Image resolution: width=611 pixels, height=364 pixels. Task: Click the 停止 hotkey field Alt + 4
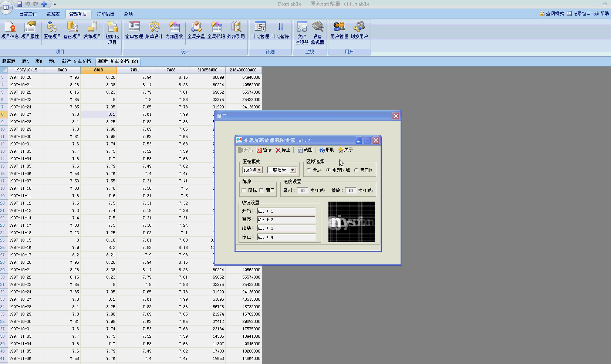(x=286, y=237)
